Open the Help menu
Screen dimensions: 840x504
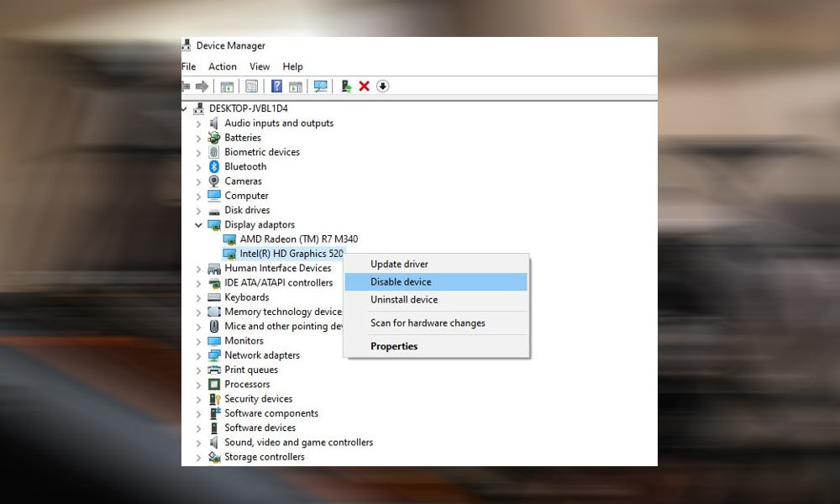point(292,66)
